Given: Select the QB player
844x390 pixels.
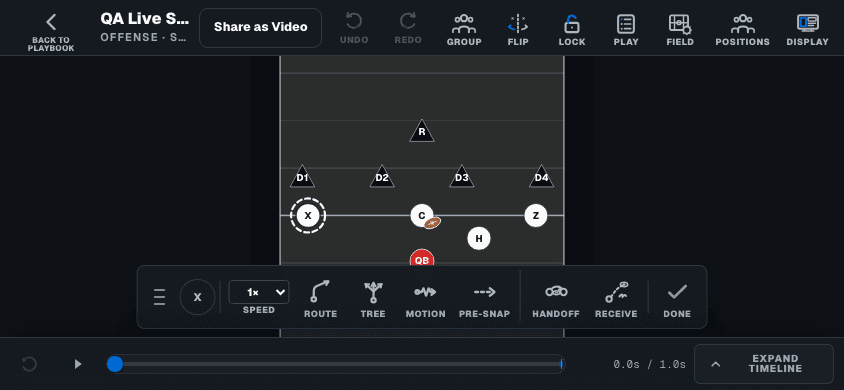Looking at the screenshot, I should pyautogui.click(x=422, y=258).
